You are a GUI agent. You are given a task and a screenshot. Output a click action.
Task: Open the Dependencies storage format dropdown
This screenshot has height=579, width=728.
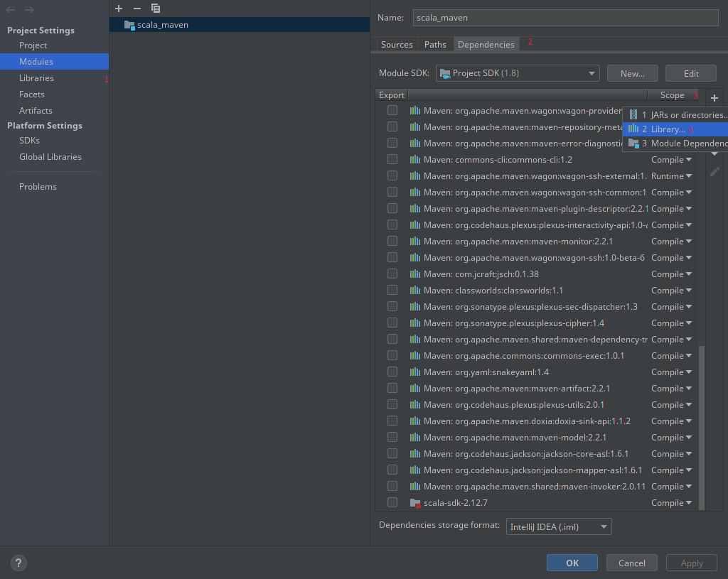(x=559, y=526)
